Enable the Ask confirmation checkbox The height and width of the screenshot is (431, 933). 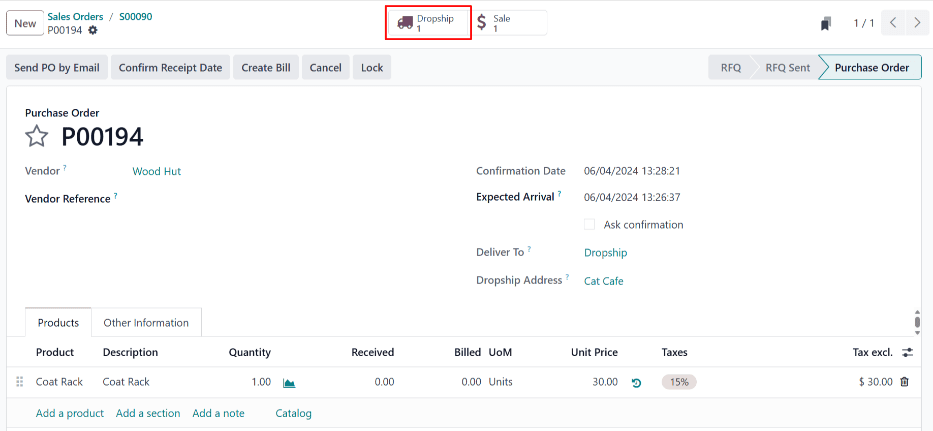[x=590, y=225]
